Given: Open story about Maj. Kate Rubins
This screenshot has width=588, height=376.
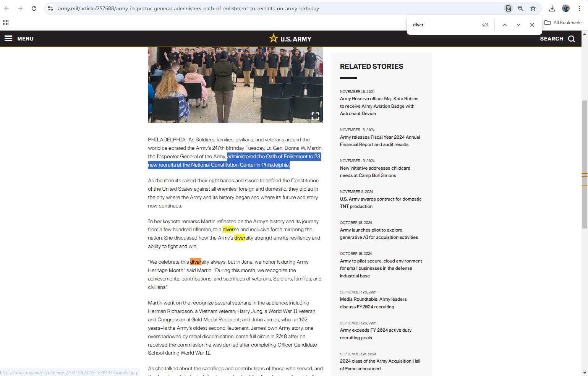Looking at the screenshot, I should tap(379, 106).
